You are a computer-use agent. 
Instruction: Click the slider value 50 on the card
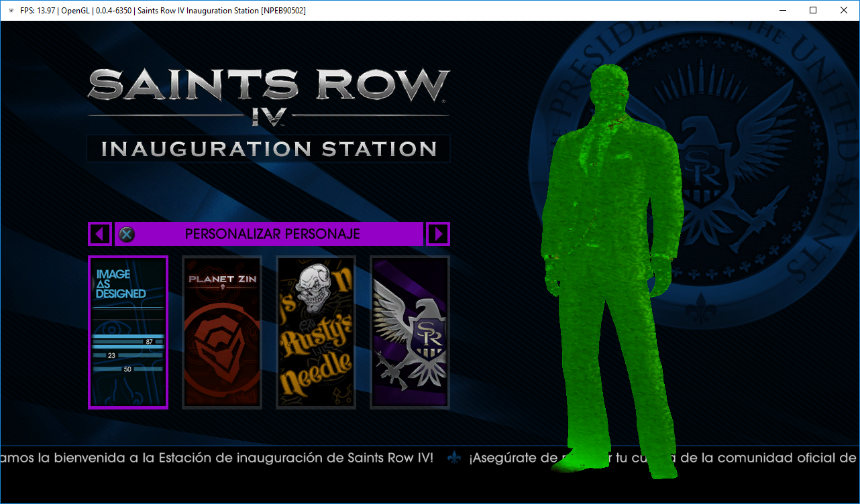point(127,369)
